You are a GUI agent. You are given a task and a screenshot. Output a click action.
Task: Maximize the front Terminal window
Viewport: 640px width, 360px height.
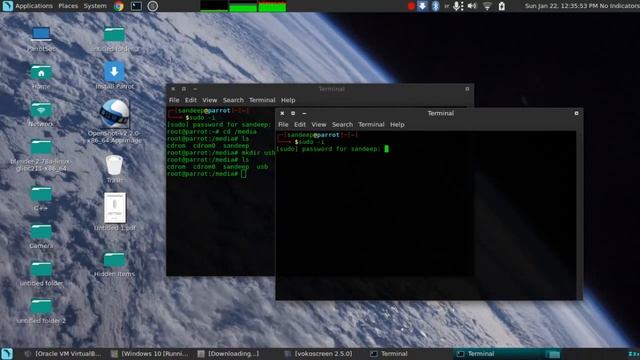[x=293, y=113]
